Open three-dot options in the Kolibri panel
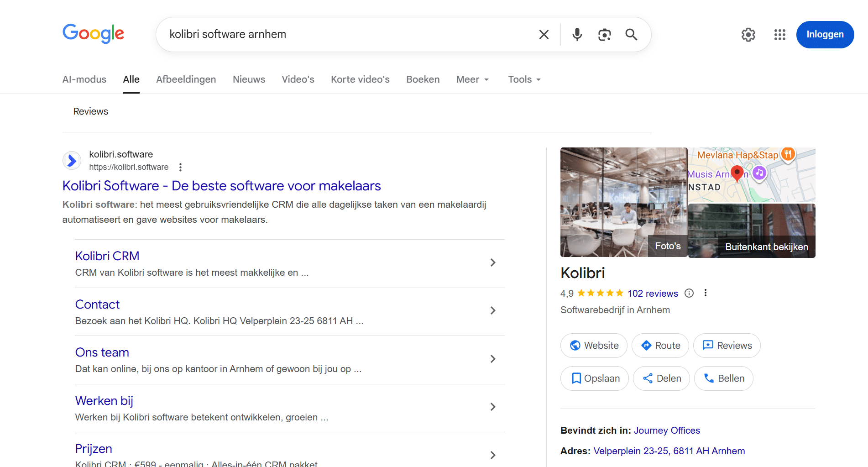The width and height of the screenshot is (868, 467). point(706,293)
